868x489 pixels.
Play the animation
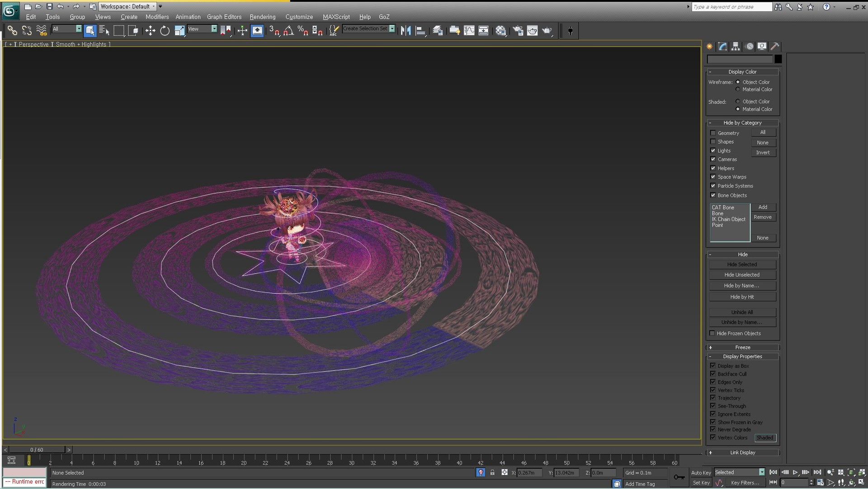tap(795, 472)
